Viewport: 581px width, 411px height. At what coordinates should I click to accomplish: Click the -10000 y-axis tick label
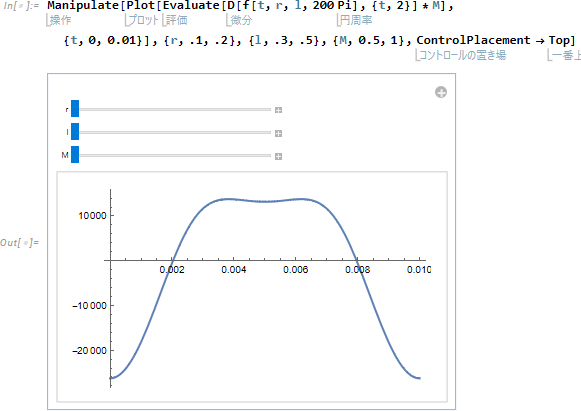tap(89, 306)
